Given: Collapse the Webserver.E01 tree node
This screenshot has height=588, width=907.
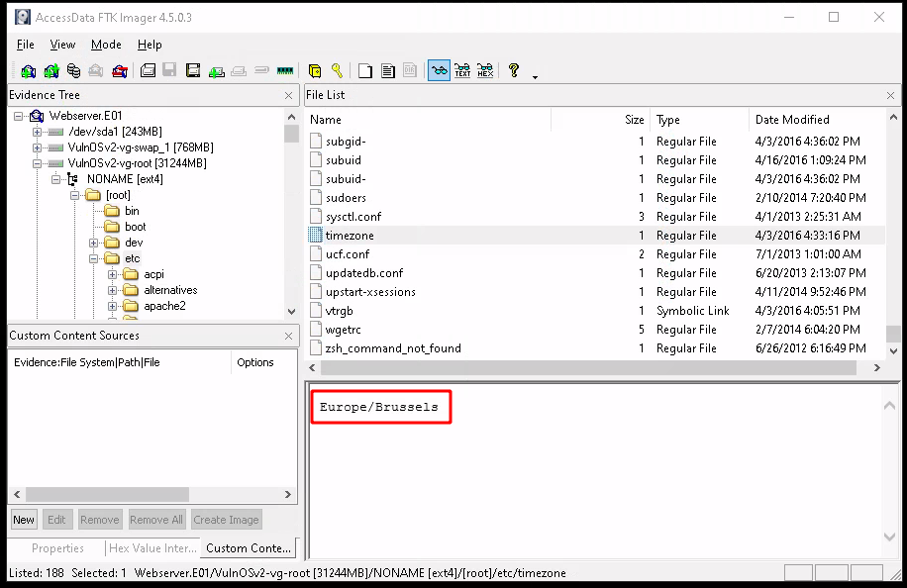Looking at the screenshot, I should click(x=19, y=116).
